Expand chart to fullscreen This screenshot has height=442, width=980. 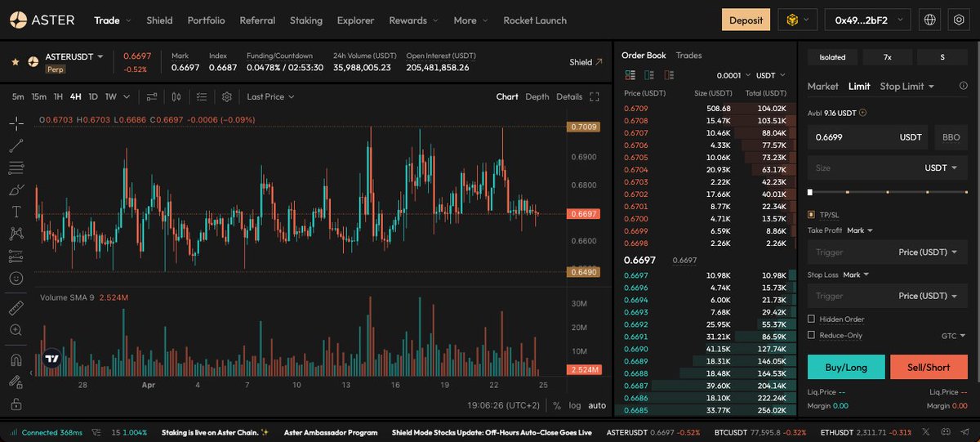595,96
